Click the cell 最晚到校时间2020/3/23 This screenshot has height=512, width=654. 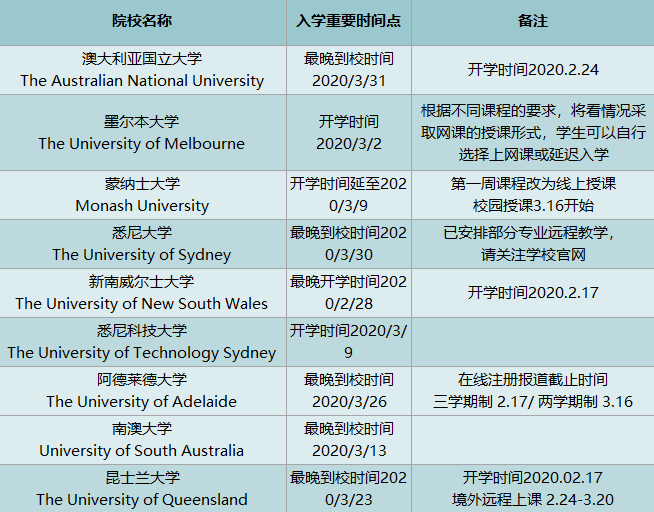click(349, 489)
